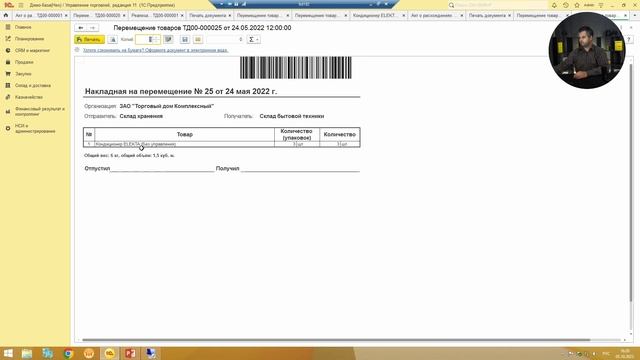This screenshot has height=360, width=640.
Task: Save the print form with floppy icon
Action: 184,40
